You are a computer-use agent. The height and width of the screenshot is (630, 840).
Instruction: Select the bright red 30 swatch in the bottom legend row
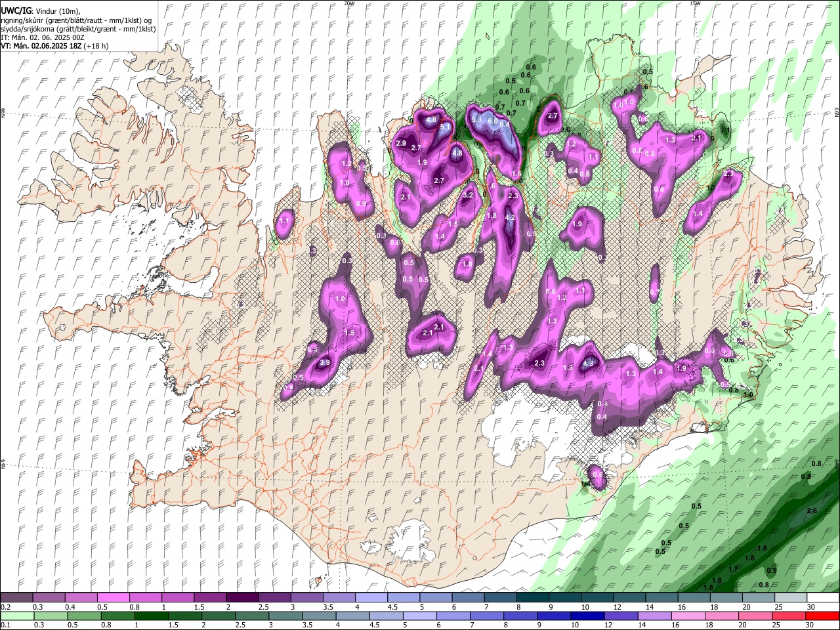click(823, 616)
